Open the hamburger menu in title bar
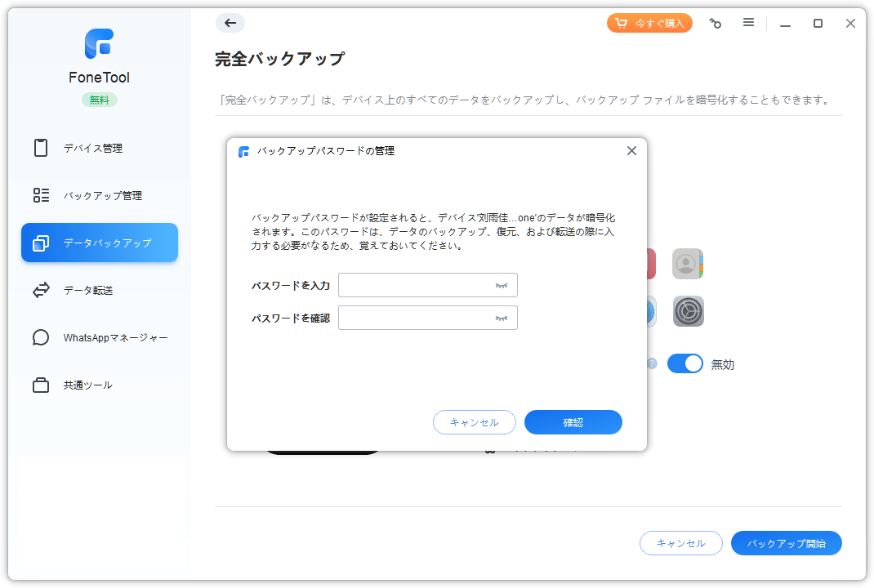This screenshot has height=588, width=874. [748, 23]
